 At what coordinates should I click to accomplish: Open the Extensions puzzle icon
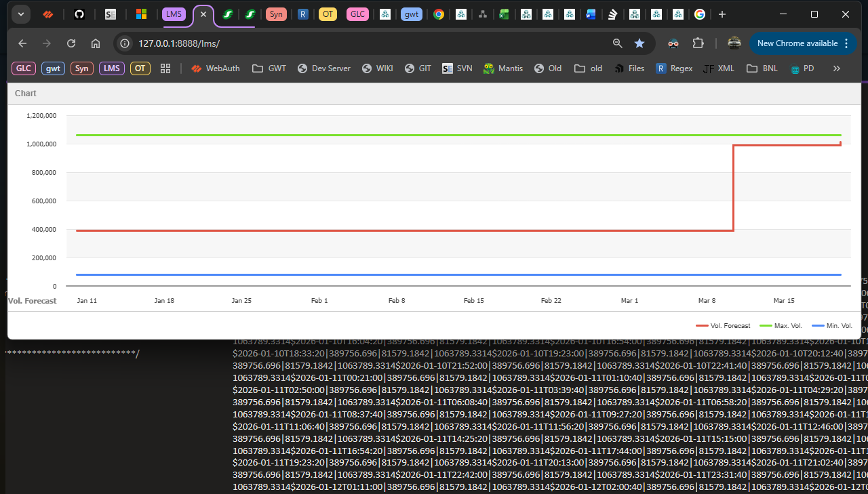click(698, 43)
